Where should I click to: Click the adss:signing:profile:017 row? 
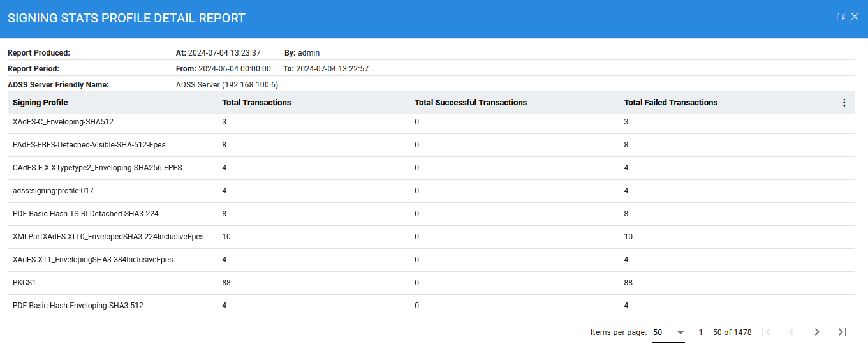pyautogui.click(x=53, y=191)
